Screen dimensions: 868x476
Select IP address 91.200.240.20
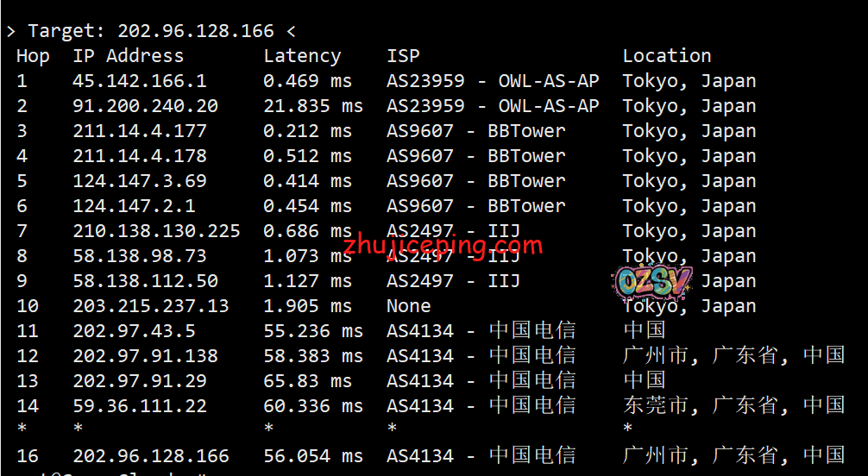pyautogui.click(x=145, y=106)
